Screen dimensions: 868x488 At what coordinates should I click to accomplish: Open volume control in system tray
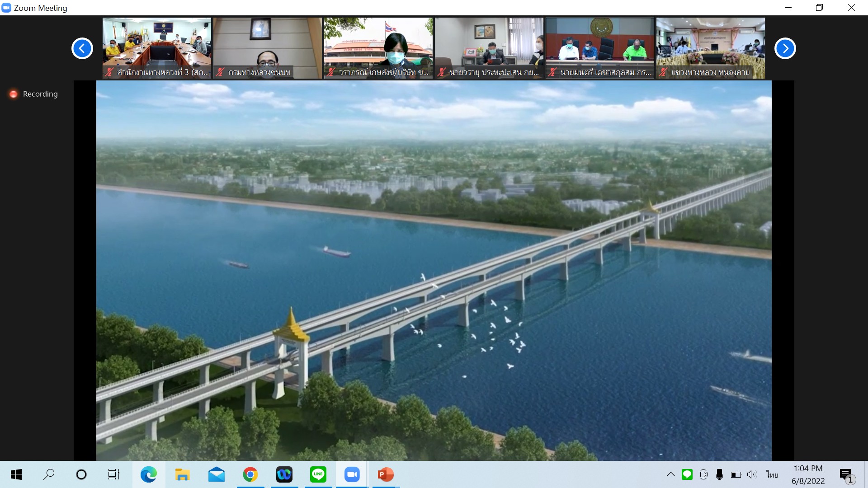tap(752, 474)
